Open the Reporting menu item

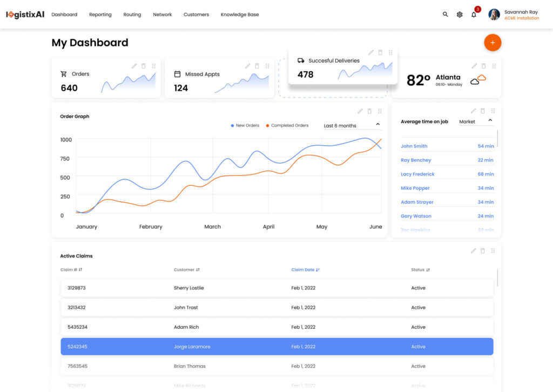coord(100,15)
